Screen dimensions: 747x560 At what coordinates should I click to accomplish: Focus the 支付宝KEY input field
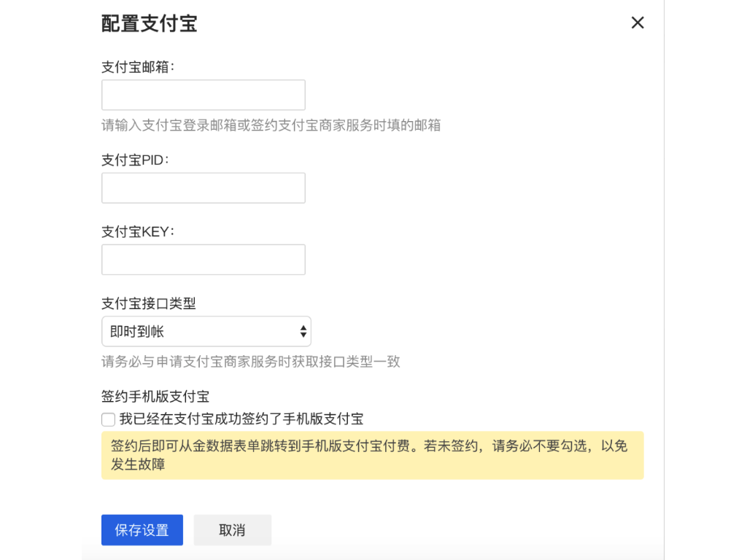(204, 260)
